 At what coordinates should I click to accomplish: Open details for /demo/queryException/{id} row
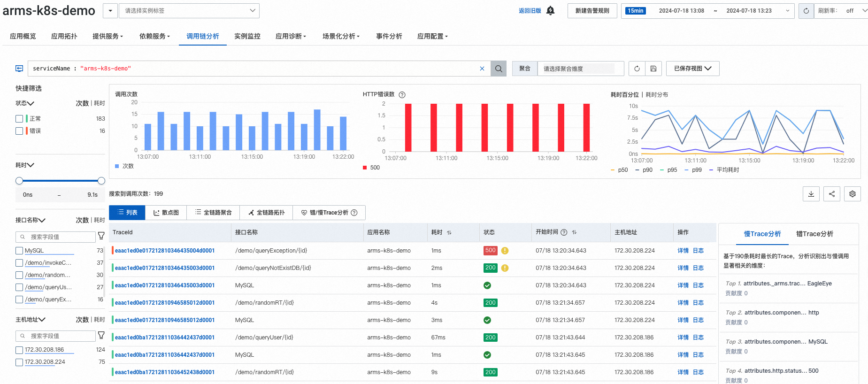point(683,251)
